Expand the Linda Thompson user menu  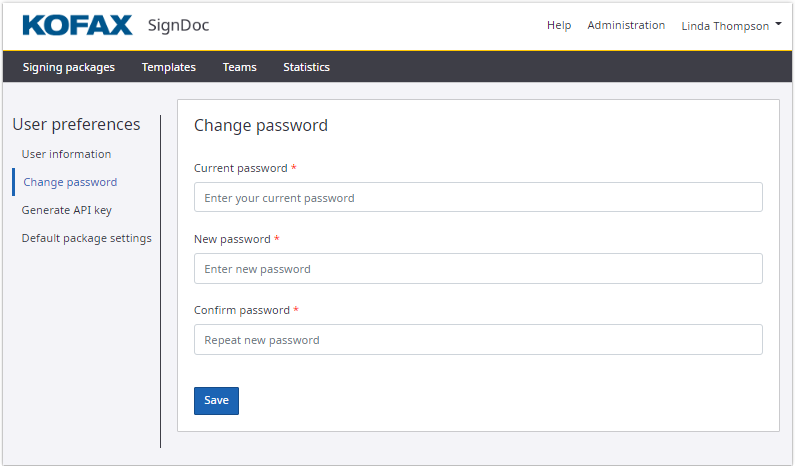(x=731, y=26)
